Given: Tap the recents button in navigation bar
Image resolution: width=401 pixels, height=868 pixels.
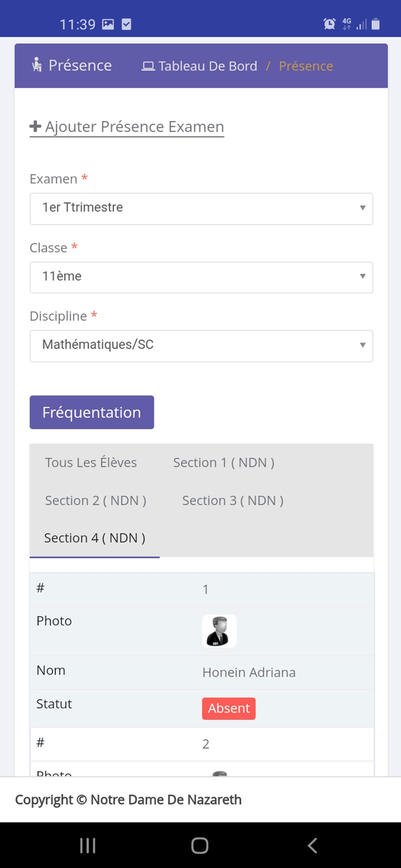Looking at the screenshot, I should tap(87, 845).
